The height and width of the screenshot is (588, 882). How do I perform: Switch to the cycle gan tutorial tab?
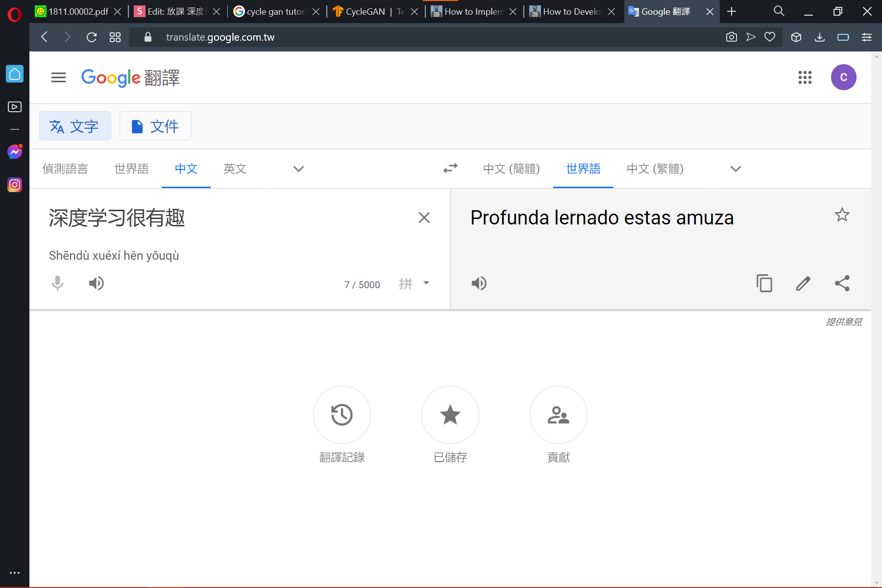click(277, 11)
